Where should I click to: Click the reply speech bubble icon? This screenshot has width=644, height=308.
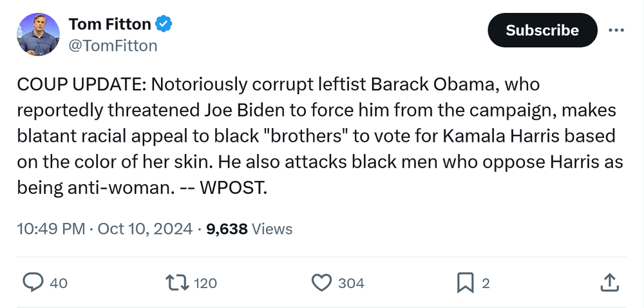click(33, 283)
